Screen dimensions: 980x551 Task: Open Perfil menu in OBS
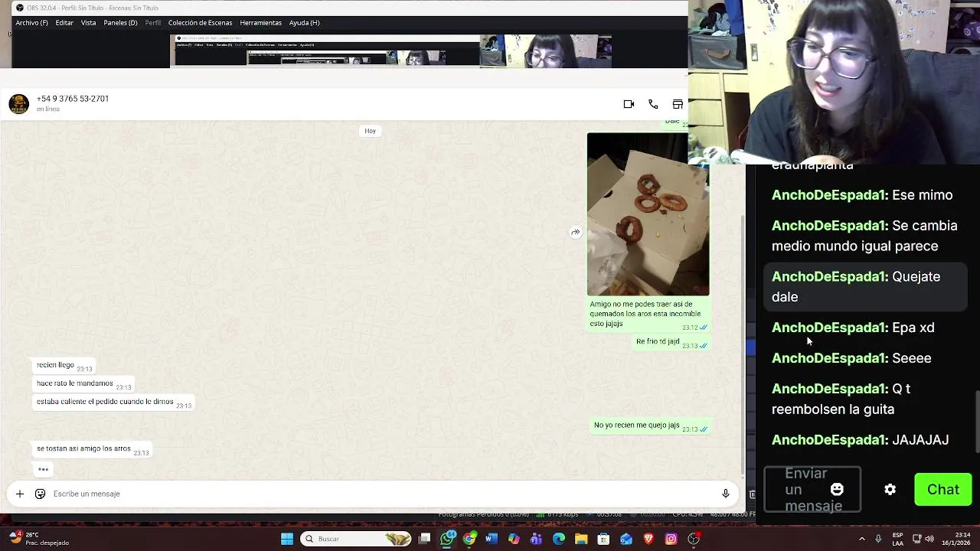(x=153, y=23)
